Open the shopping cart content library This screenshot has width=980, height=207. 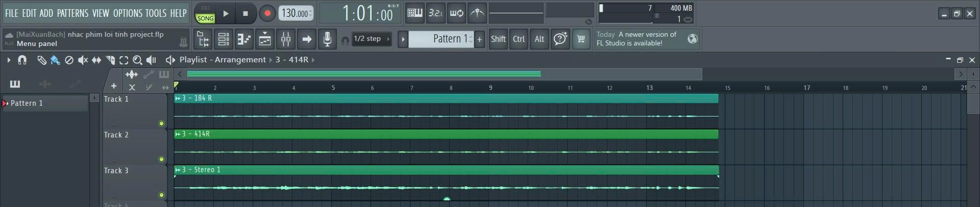click(x=581, y=39)
